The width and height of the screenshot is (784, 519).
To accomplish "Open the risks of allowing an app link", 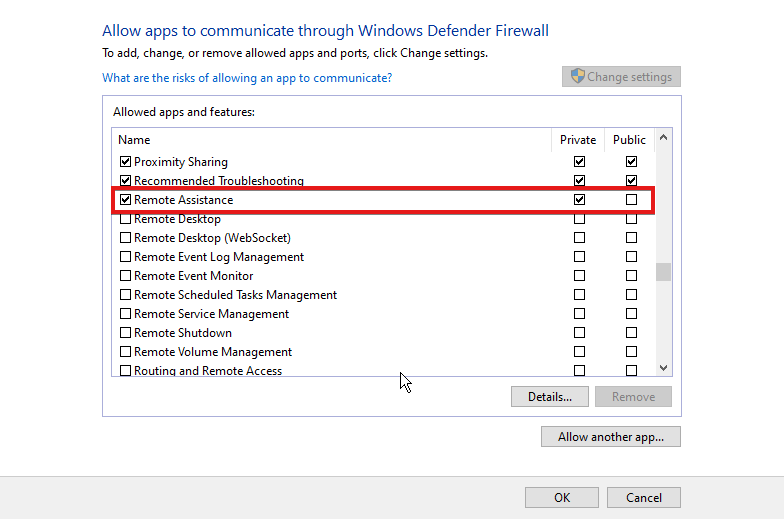I will tap(247, 78).
